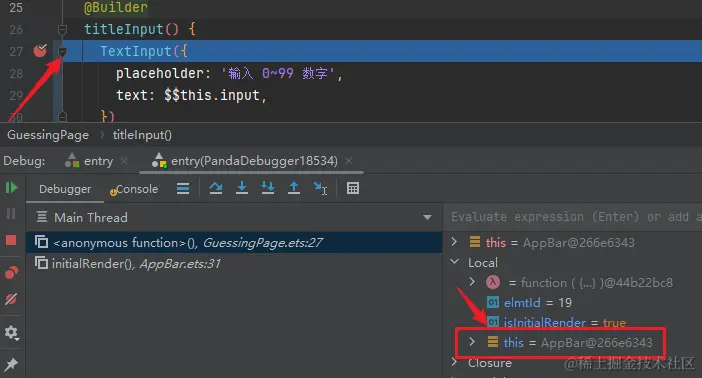702x378 pixels.
Task: Expand the highlighted this = AppBar node
Action: point(472,342)
